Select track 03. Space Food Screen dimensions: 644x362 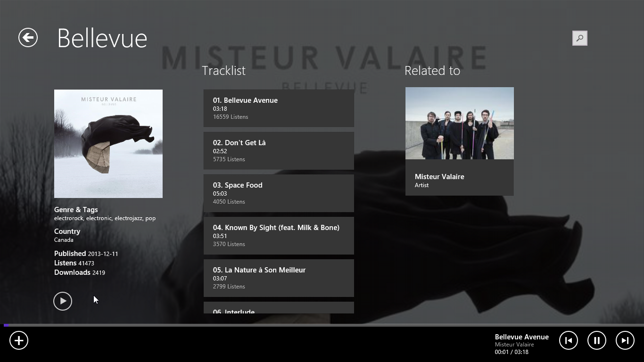click(279, 193)
